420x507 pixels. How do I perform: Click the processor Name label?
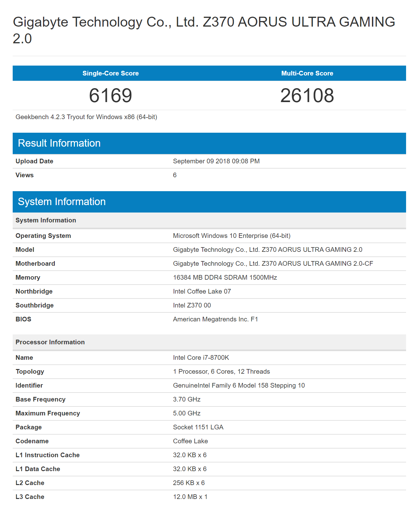pos(24,358)
